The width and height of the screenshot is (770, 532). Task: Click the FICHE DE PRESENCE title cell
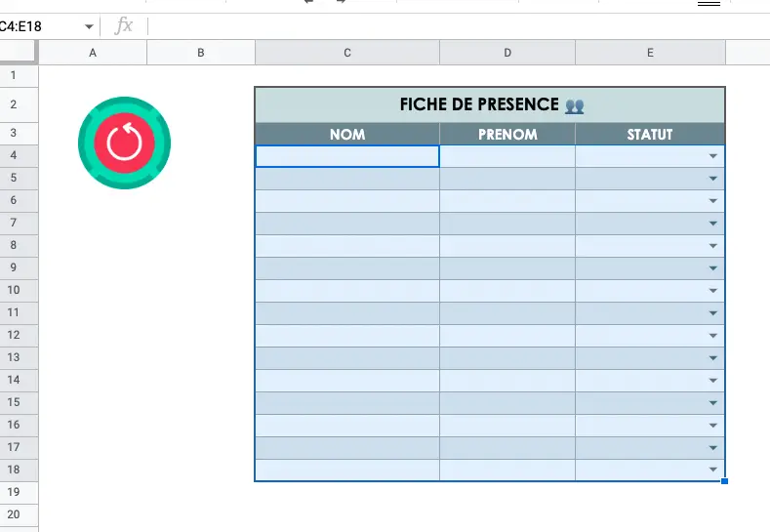click(490, 104)
